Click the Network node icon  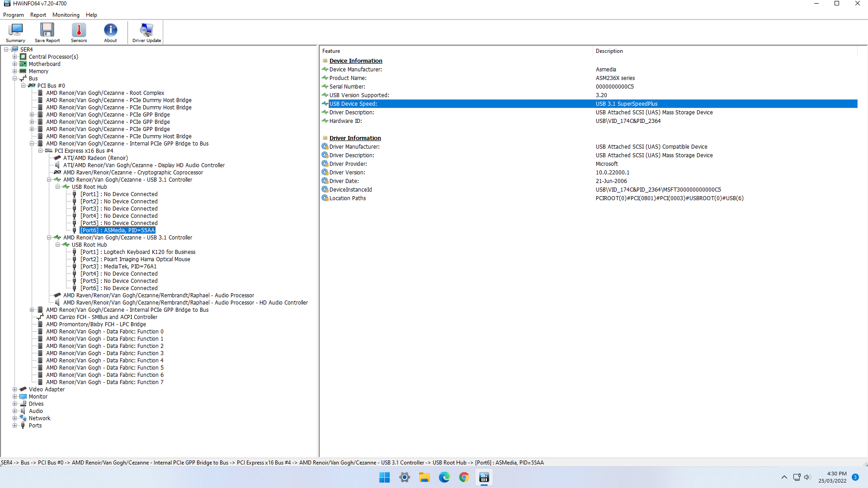(23, 418)
